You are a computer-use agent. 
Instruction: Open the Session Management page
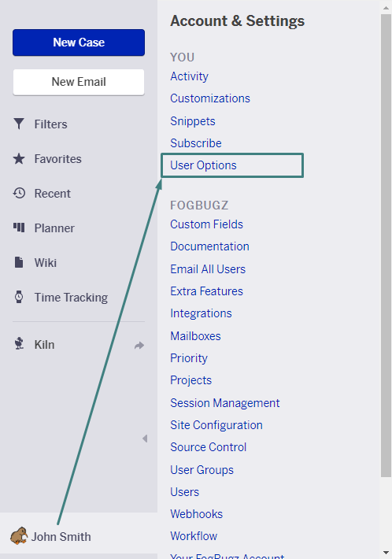coord(225,403)
